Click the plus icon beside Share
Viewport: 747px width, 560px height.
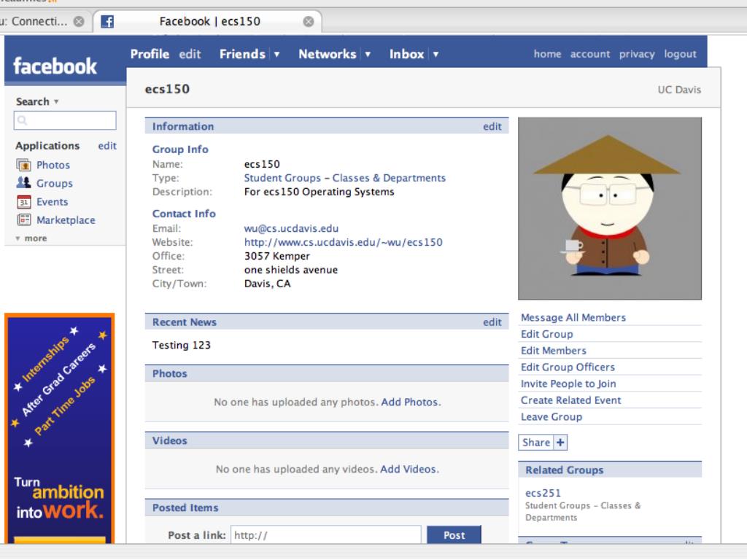pyautogui.click(x=561, y=443)
